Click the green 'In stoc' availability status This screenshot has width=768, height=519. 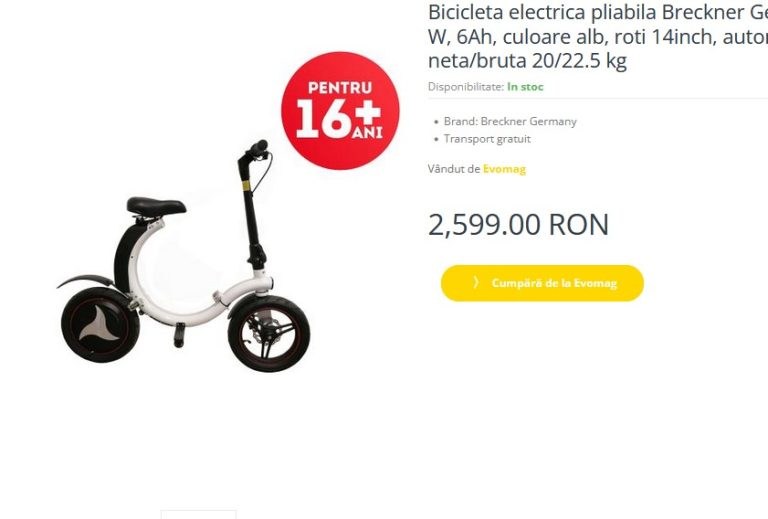(525, 87)
